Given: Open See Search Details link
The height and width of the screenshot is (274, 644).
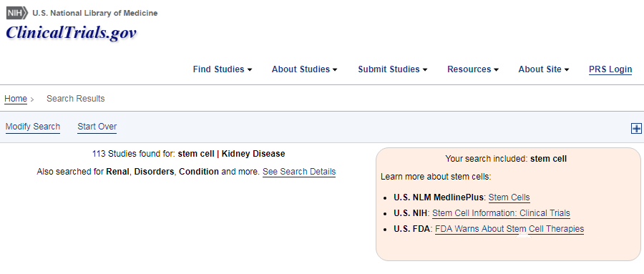Looking at the screenshot, I should click(x=299, y=172).
